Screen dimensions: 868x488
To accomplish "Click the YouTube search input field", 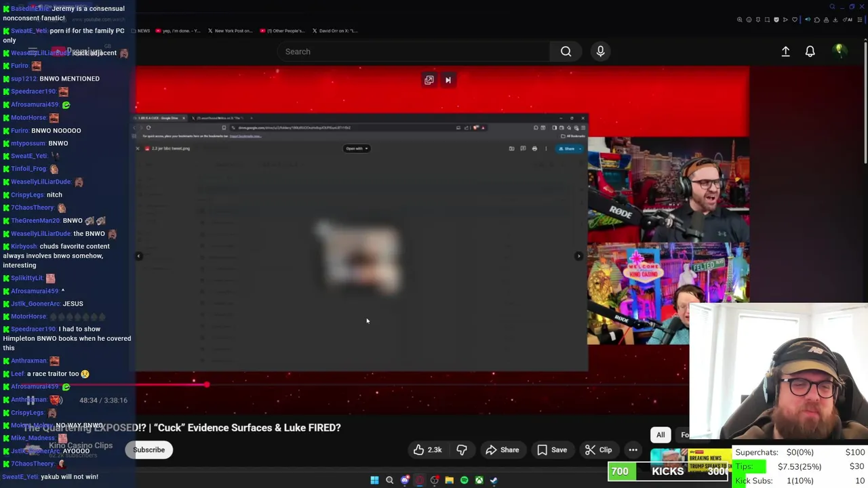I will [x=414, y=52].
